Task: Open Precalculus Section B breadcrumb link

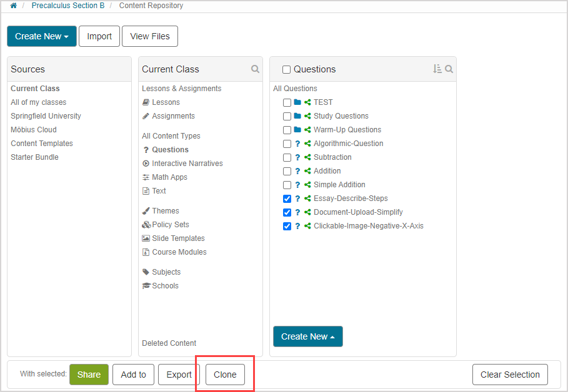Action: (x=68, y=6)
